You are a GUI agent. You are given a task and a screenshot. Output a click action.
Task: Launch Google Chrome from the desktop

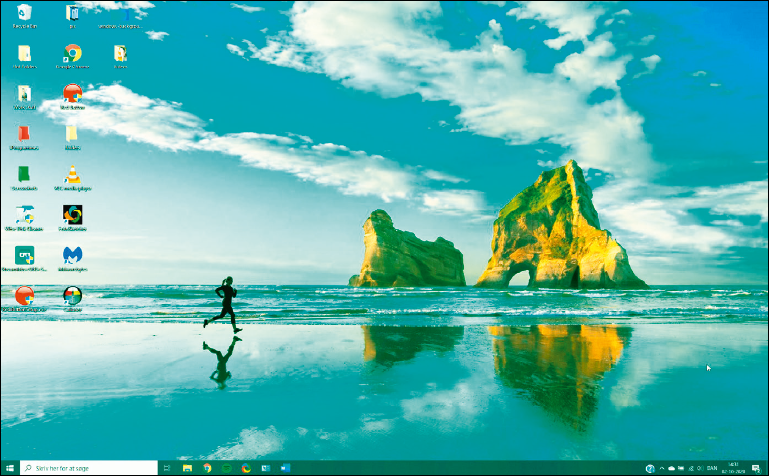(72, 54)
